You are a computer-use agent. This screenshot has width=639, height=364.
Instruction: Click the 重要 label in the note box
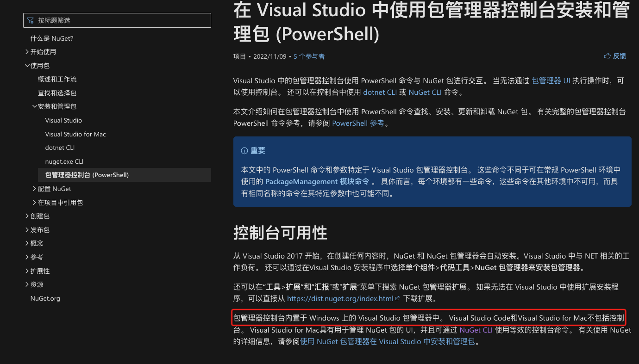[x=258, y=151]
